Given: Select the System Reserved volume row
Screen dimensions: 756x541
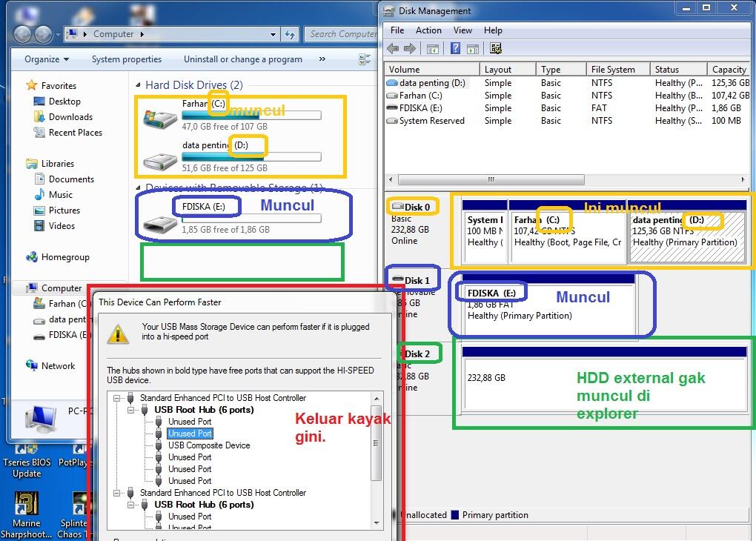Looking at the screenshot, I should click(567, 121).
